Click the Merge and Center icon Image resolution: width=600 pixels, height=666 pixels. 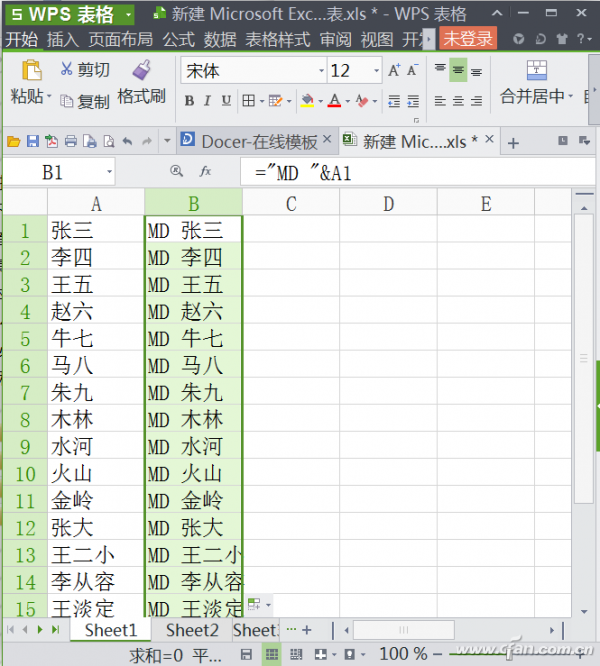(x=537, y=70)
